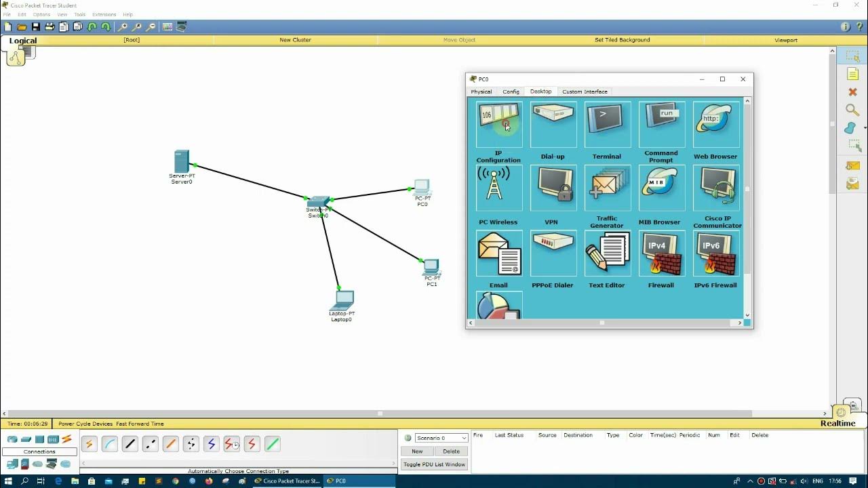Switch to Realtime mode tab
Screen dimensions: 868x488
837,424
